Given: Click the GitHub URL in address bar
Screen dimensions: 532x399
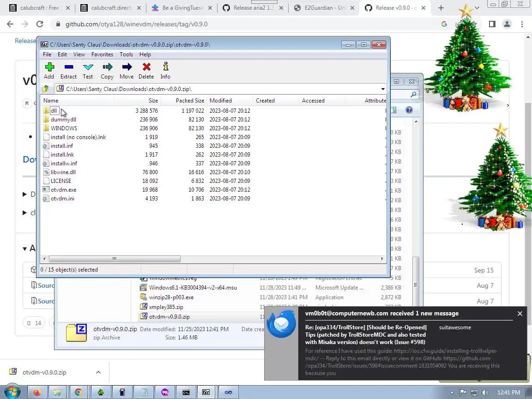Looking at the screenshot, I should point(136,24).
